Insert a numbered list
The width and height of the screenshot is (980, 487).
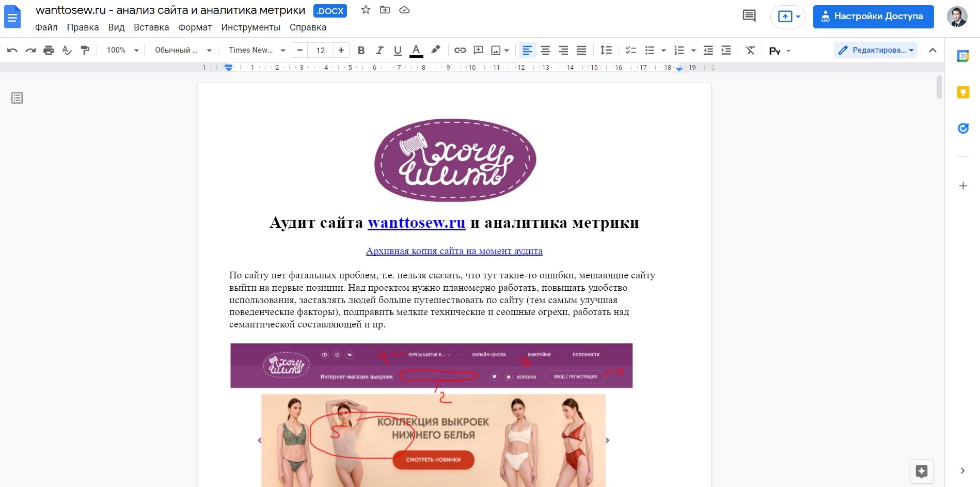click(x=679, y=50)
